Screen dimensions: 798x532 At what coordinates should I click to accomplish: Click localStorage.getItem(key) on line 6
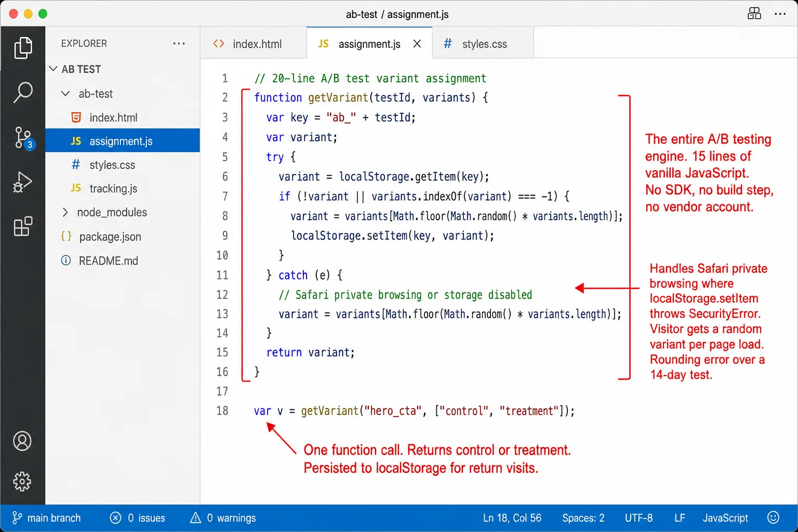coord(413,177)
